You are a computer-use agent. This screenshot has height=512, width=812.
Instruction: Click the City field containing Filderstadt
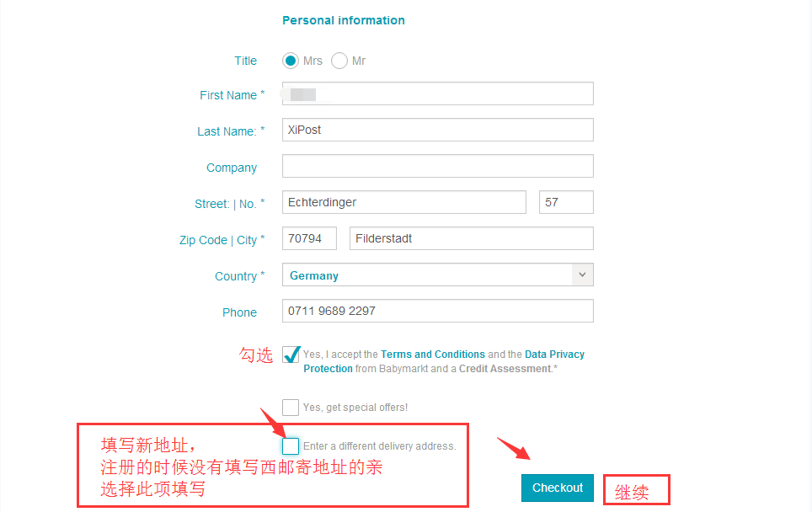pos(471,238)
